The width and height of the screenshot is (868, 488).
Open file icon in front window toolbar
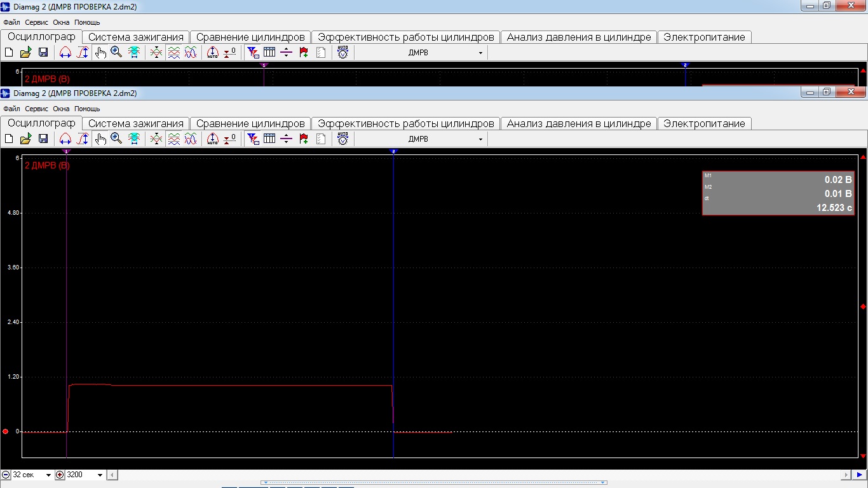tap(25, 139)
